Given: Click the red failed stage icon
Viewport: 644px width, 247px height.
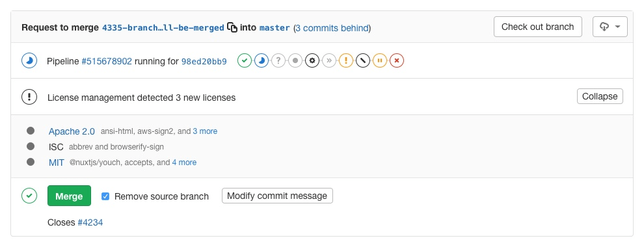Looking at the screenshot, I should (396, 61).
